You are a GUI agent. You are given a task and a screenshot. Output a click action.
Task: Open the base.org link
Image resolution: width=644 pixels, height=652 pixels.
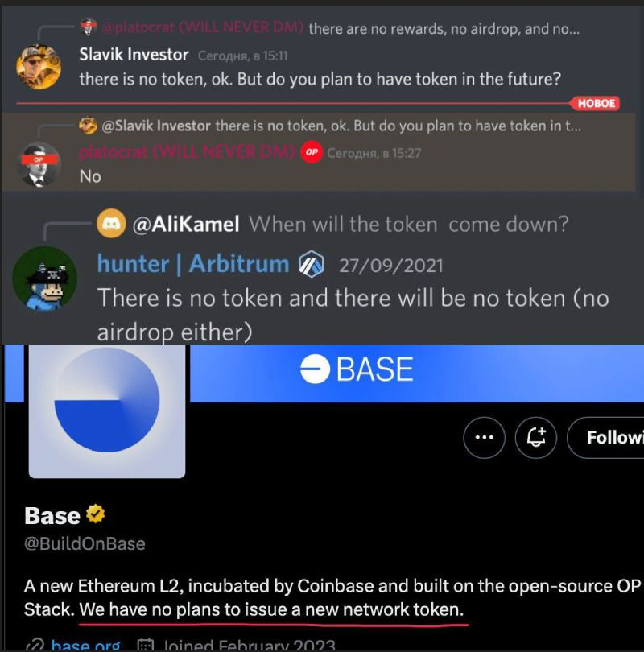(85, 645)
